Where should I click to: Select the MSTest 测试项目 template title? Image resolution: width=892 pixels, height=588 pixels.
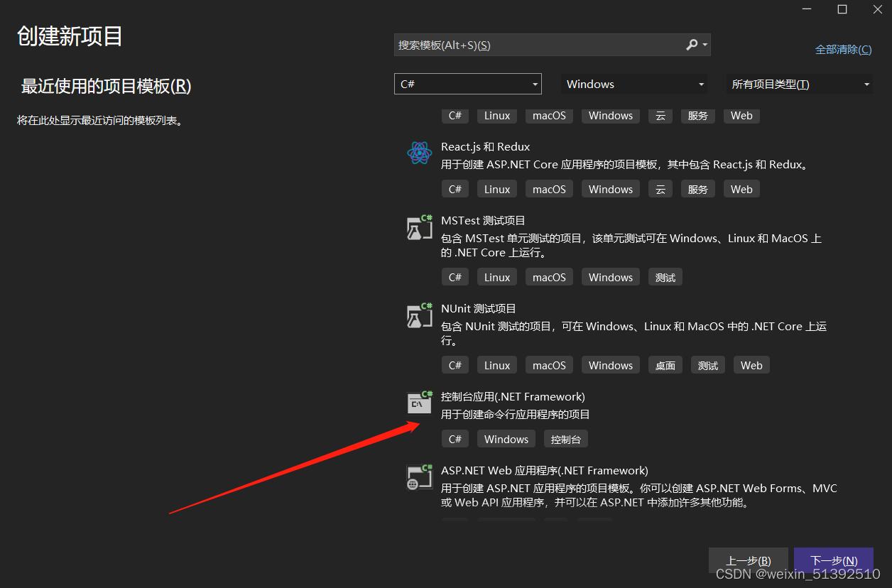coord(483,220)
